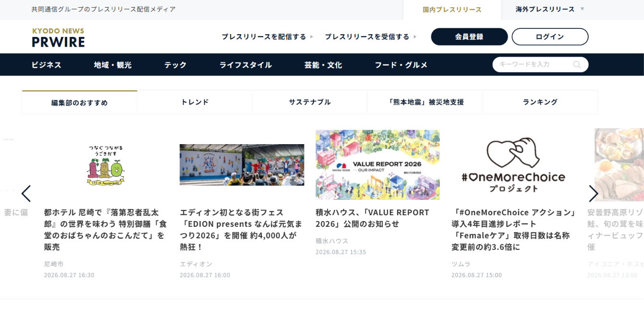Click the 会員登録 button
Viewport: 644px width, 320px height.
[469, 37]
